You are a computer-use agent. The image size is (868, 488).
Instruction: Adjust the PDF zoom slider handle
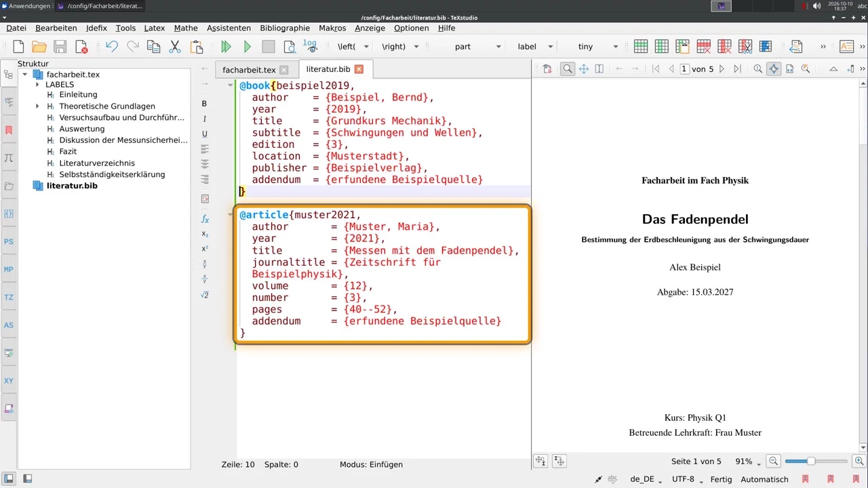[x=810, y=462]
